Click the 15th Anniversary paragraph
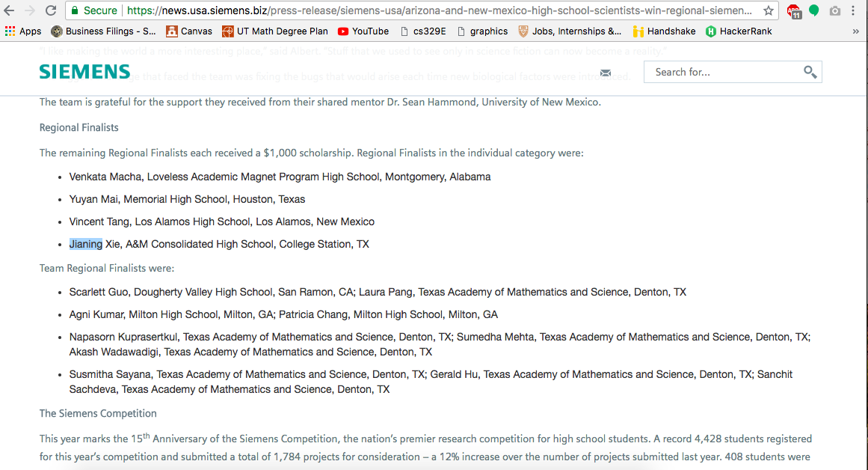 click(x=425, y=448)
